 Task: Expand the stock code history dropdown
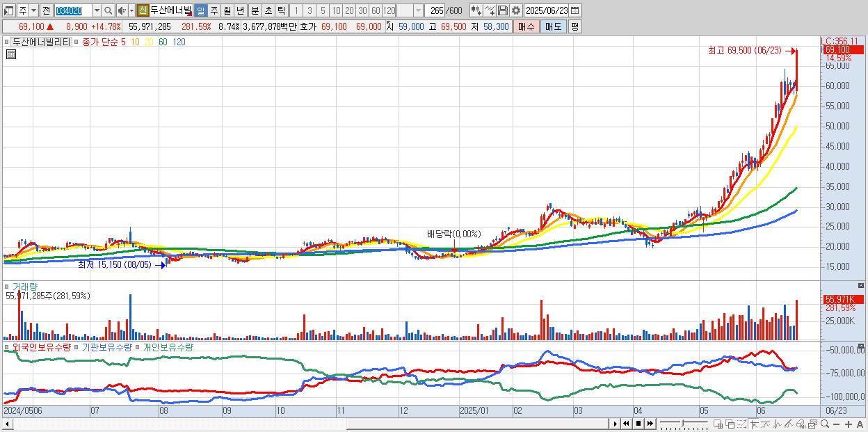pyautogui.click(x=97, y=10)
